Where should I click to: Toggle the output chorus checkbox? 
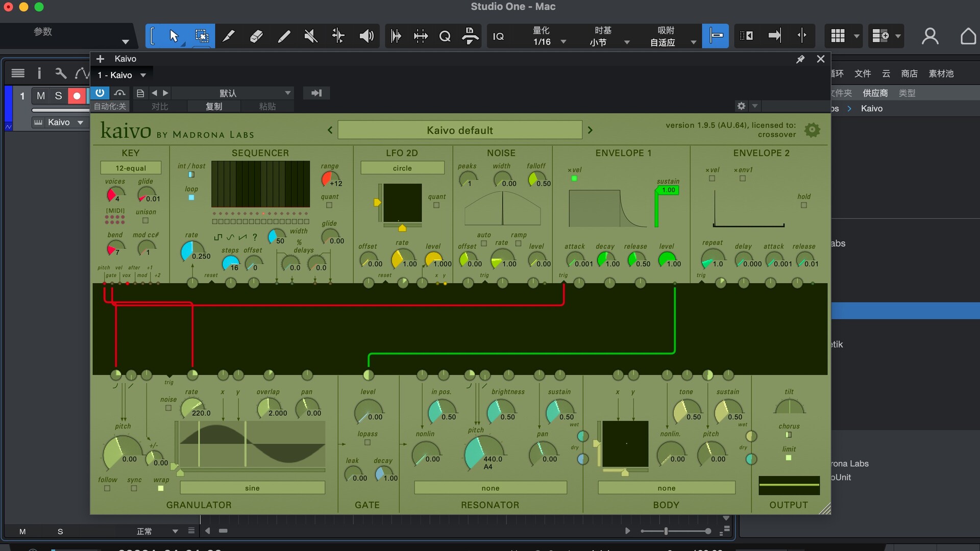click(x=789, y=435)
